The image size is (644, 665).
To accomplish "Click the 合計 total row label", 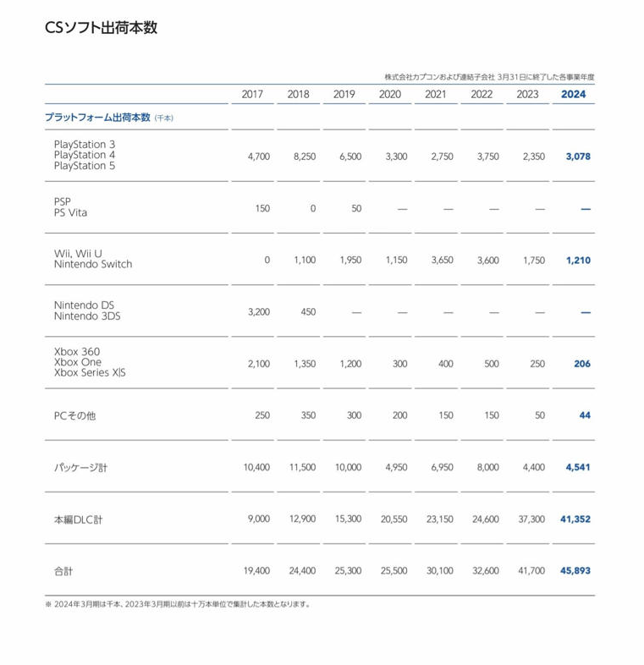I will tap(63, 571).
